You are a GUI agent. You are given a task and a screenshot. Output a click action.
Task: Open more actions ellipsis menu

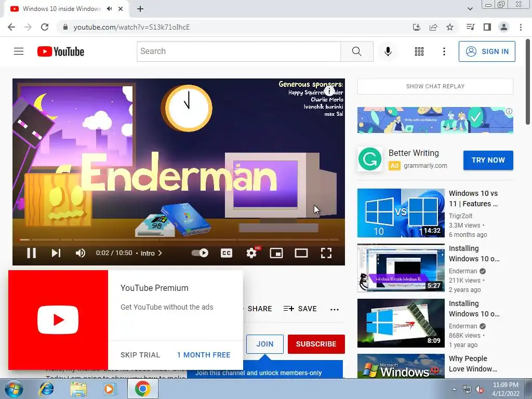click(x=335, y=309)
